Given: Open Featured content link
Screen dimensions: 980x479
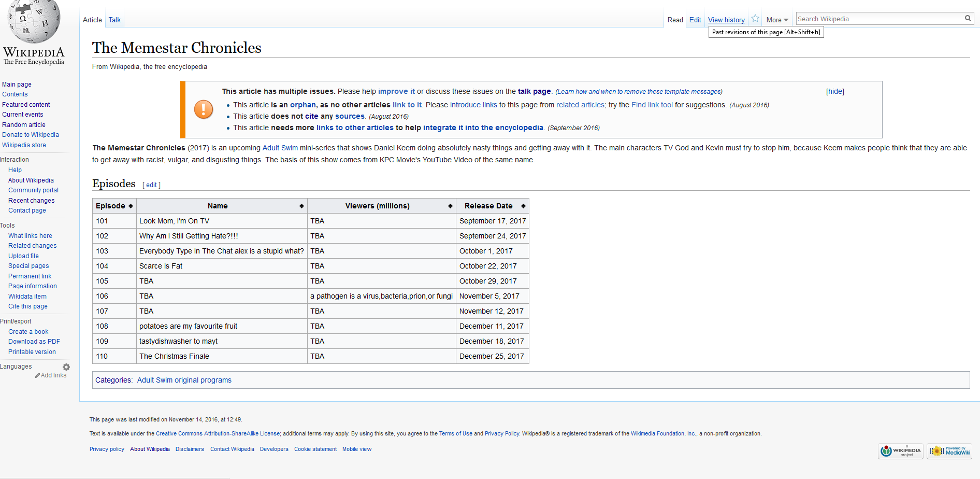Looking at the screenshot, I should (26, 105).
